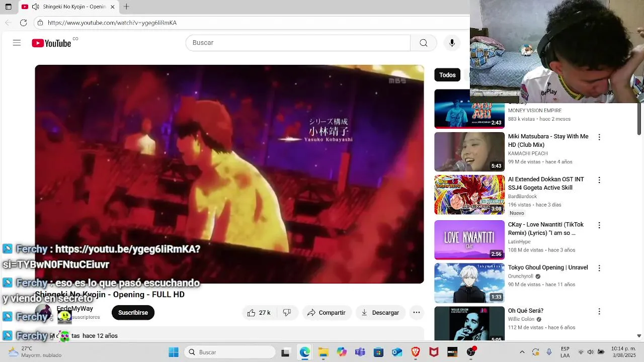Mute the tab via the speaker icon
644x362 pixels.
pyautogui.click(x=35, y=7)
